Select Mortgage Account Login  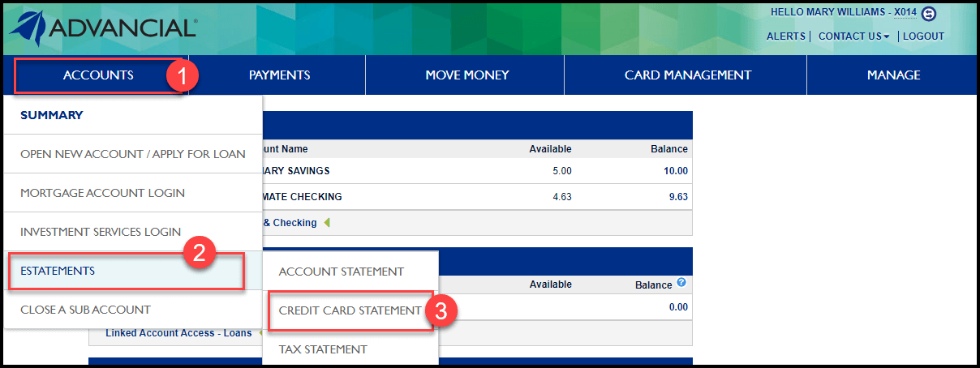(102, 193)
